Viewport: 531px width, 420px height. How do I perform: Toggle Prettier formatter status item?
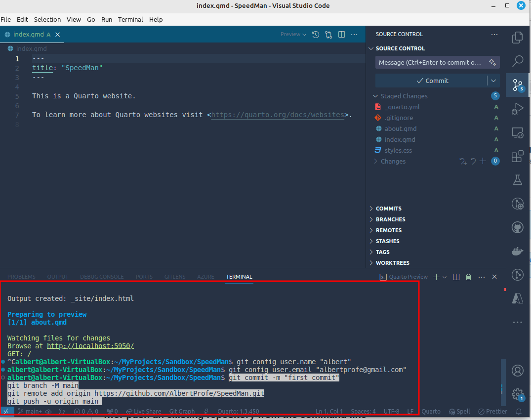tap(493, 412)
